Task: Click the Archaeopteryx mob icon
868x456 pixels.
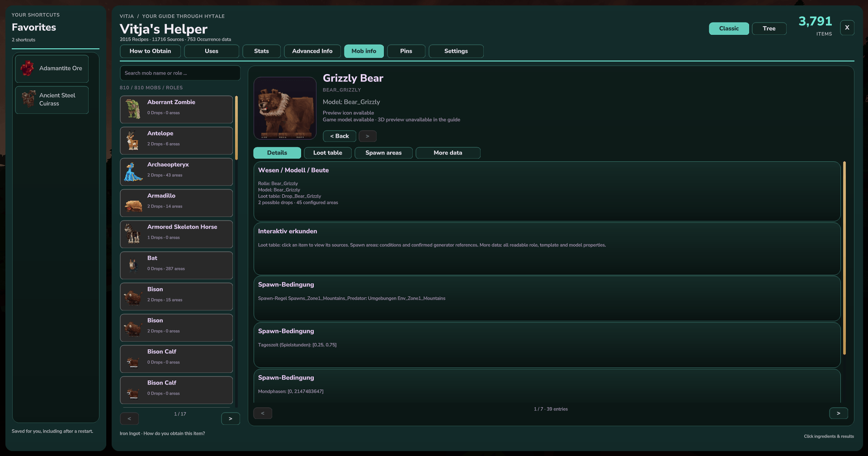Action: click(133, 172)
